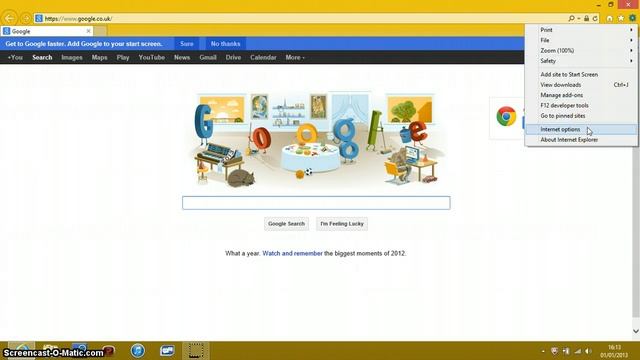640x360 pixels.
Task: Show hidden system tray icons arrow
Action: (543, 351)
